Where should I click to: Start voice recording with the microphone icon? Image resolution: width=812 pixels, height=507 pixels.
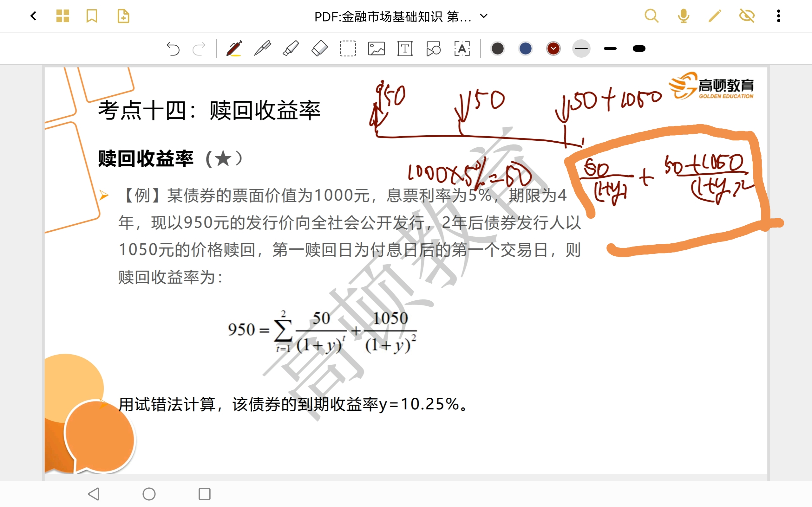click(x=683, y=16)
